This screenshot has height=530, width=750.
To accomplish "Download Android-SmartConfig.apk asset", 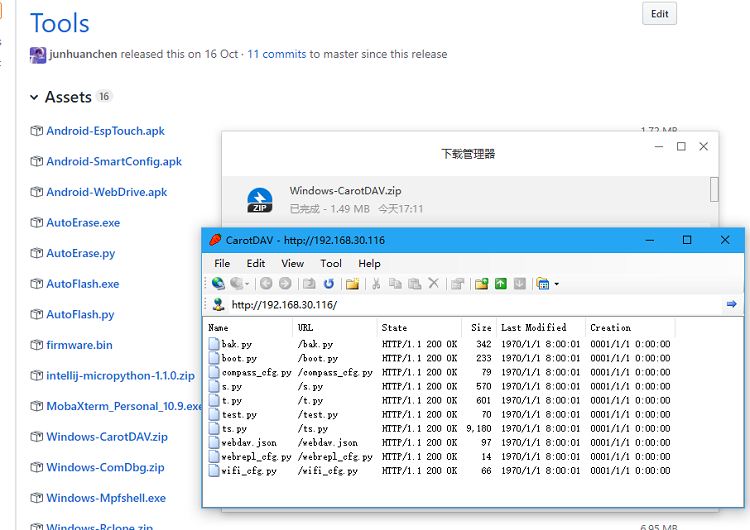I will pos(114,162).
